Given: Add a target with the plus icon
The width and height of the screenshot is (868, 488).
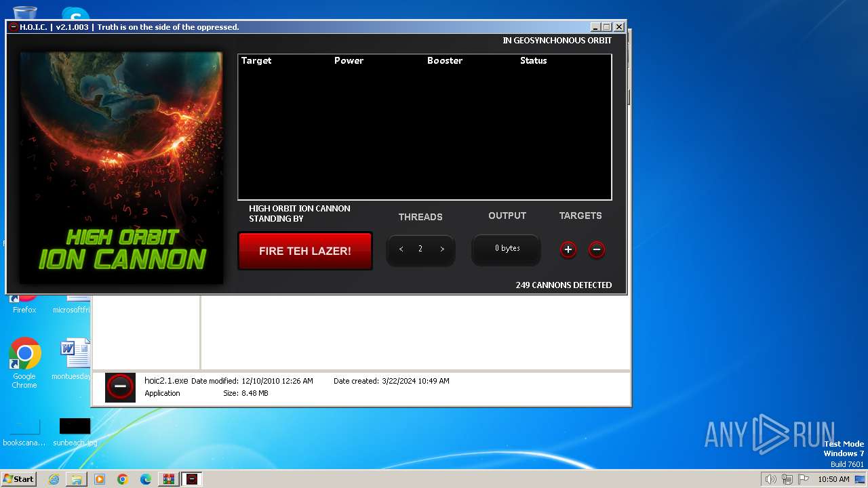Looking at the screenshot, I should 568,249.
